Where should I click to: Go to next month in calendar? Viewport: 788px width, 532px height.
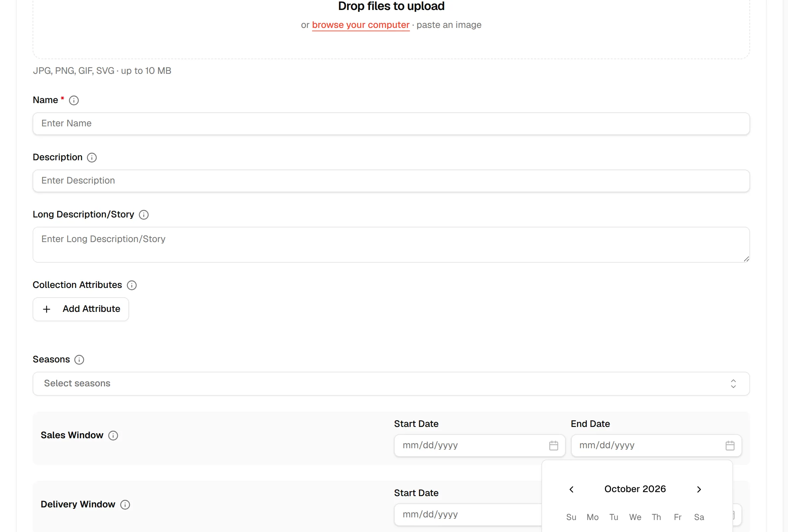click(699, 490)
